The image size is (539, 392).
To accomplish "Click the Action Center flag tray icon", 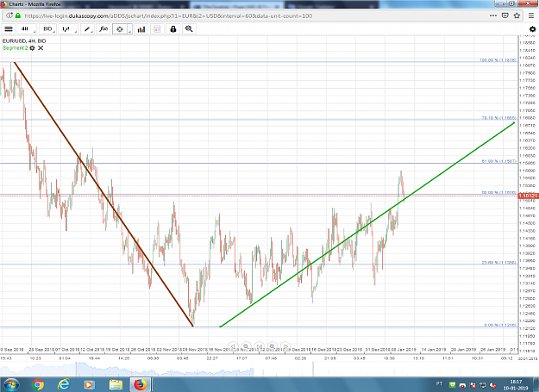I will pos(473,385).
